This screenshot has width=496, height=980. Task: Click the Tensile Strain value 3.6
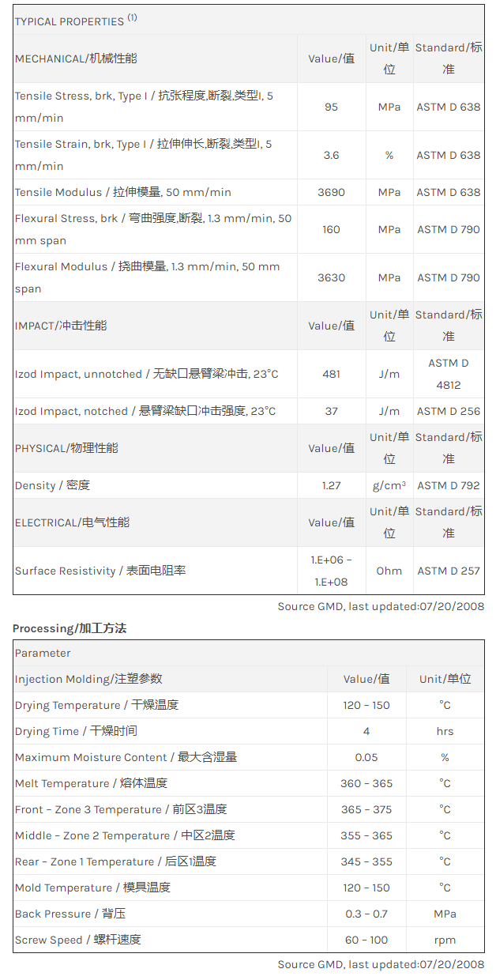[x=331, y=155]
